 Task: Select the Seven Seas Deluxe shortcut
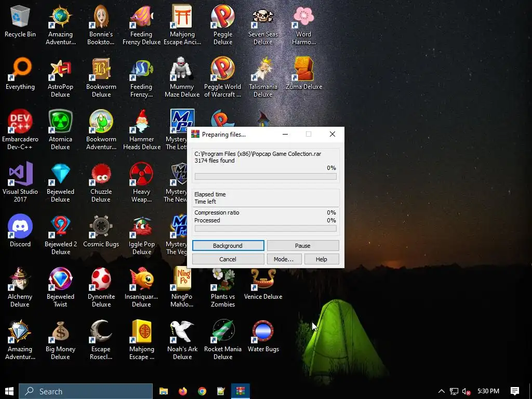point(263,25)
